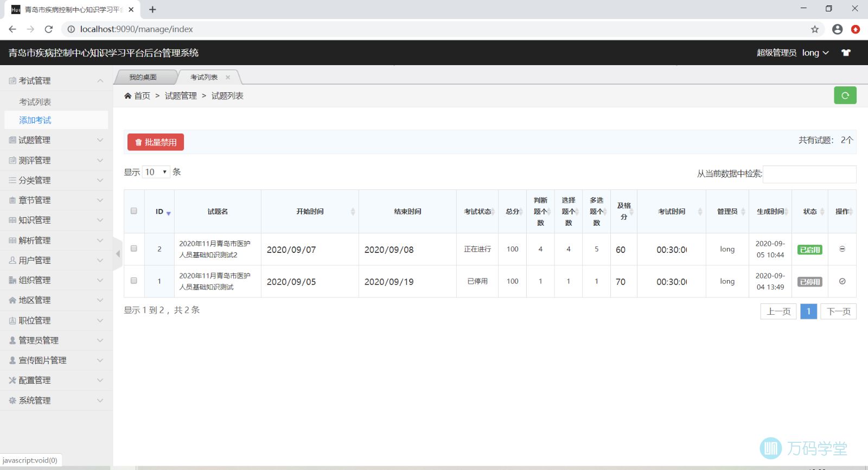868x470 pixels.
Task: Expand the 解析管理 menu
Action: (56, 240)
